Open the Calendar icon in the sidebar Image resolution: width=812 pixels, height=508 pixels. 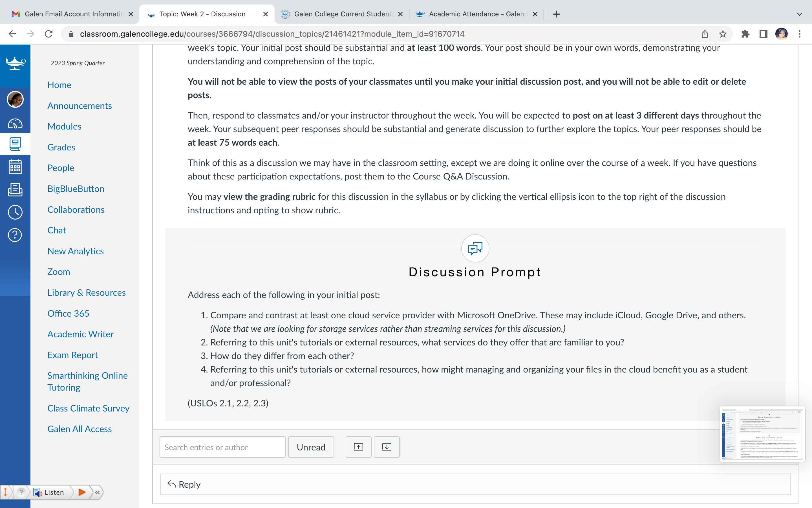pos(15,167)
